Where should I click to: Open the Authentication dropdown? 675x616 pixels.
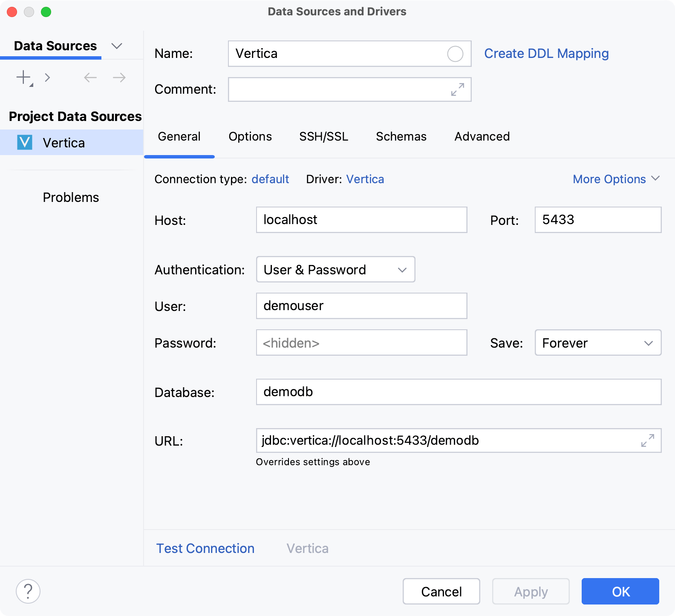(335, 270)
